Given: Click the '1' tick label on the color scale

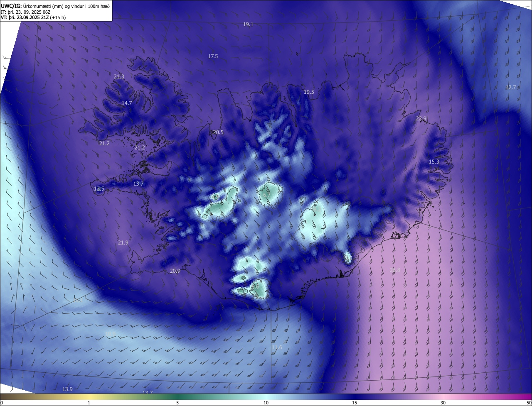Looking at the screenshot, I should (89, 403).
